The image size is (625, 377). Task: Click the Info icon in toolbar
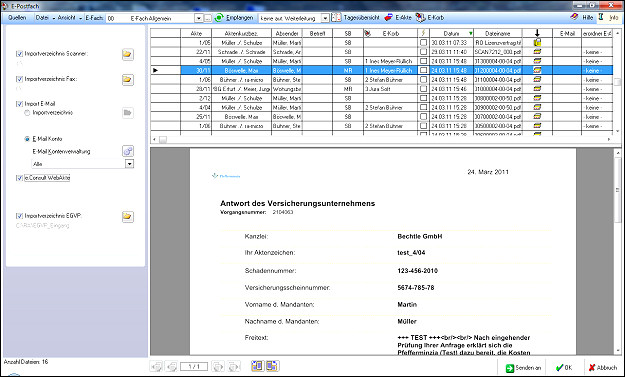(x=601, y=17)
